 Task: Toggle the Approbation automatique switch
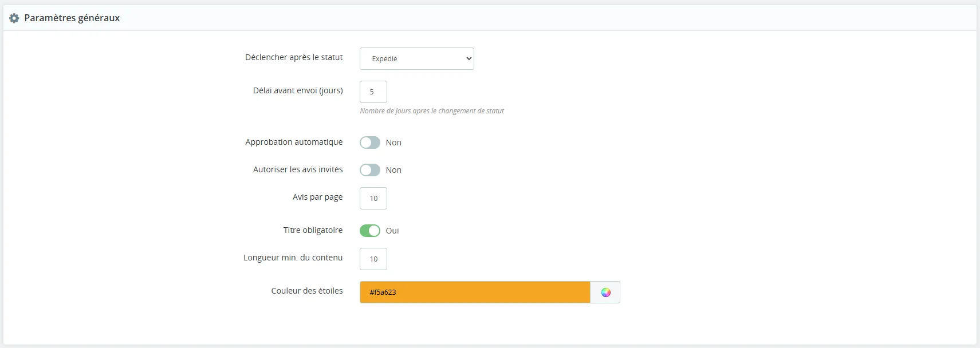[x=370, y=143]
